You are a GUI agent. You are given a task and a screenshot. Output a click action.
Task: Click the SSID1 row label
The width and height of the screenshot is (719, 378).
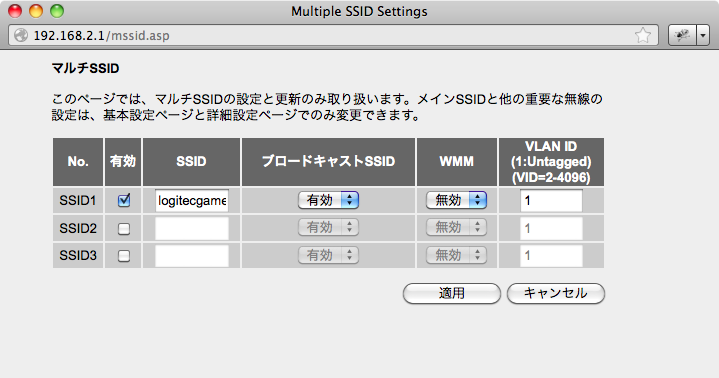tap(77, 200)
